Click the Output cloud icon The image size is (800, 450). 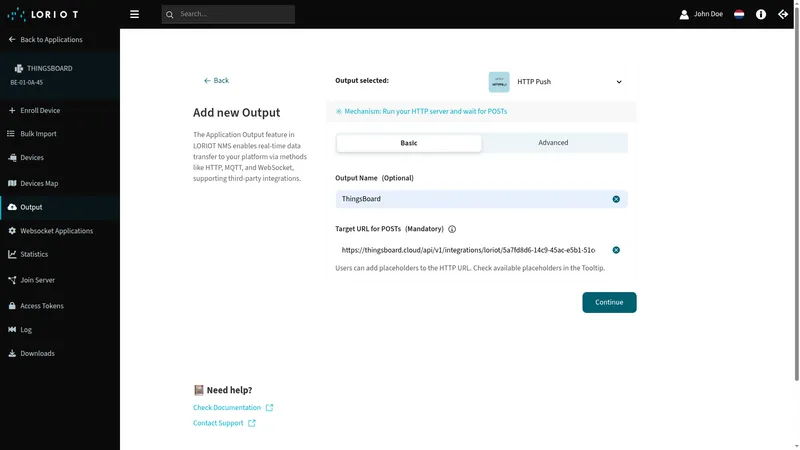[x=12, y=207]
